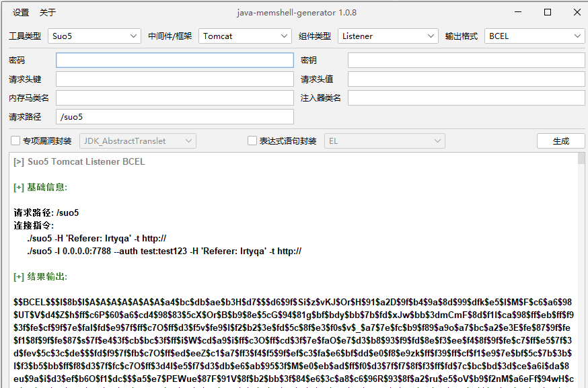Click the 连接指令 label in output

point(34,225)
